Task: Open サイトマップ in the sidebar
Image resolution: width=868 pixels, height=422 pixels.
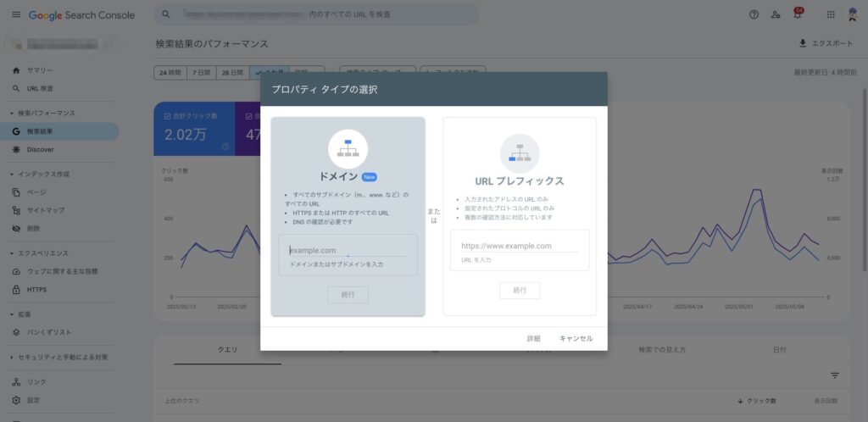Action: (x=46, y=210)
